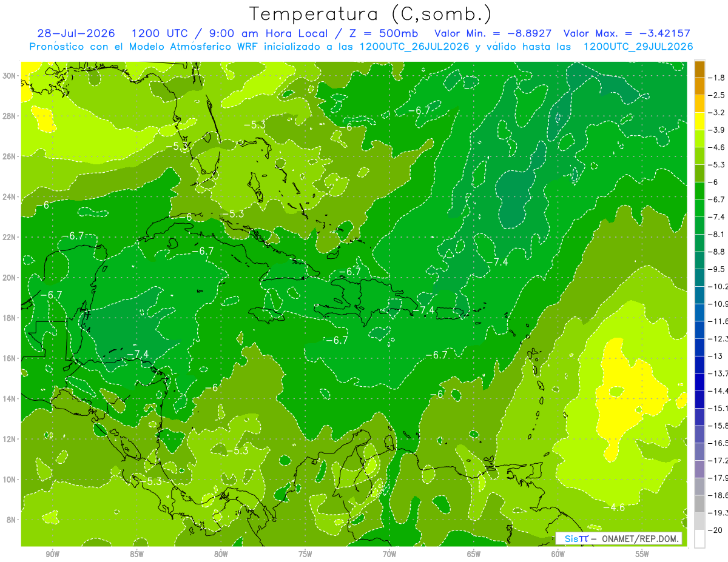Click the '60W' longitude axis label
The width and height of the screenshot is (728, 562).
558,555
